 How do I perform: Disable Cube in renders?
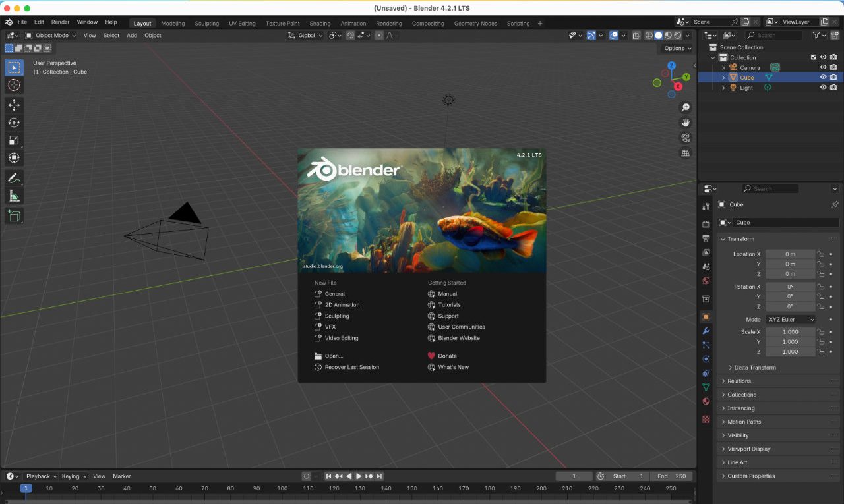[x=833, y=77]
